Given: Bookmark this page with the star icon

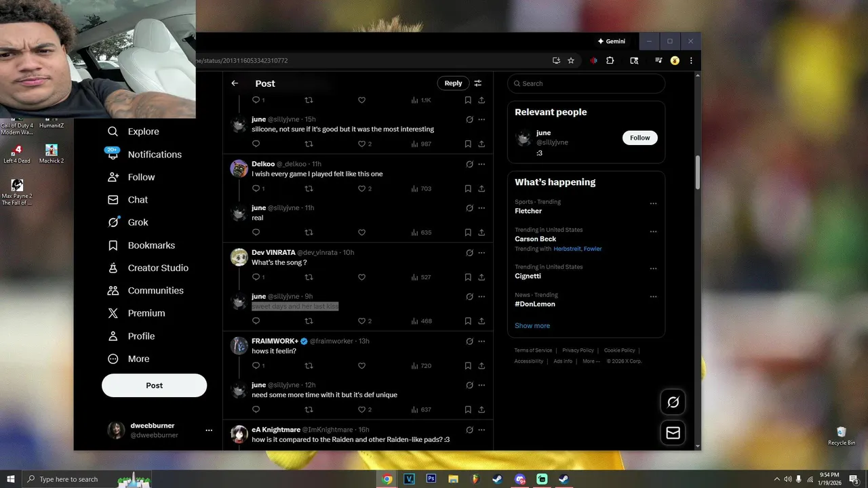Looking at the screenshot, I should [x=571, y=60].
